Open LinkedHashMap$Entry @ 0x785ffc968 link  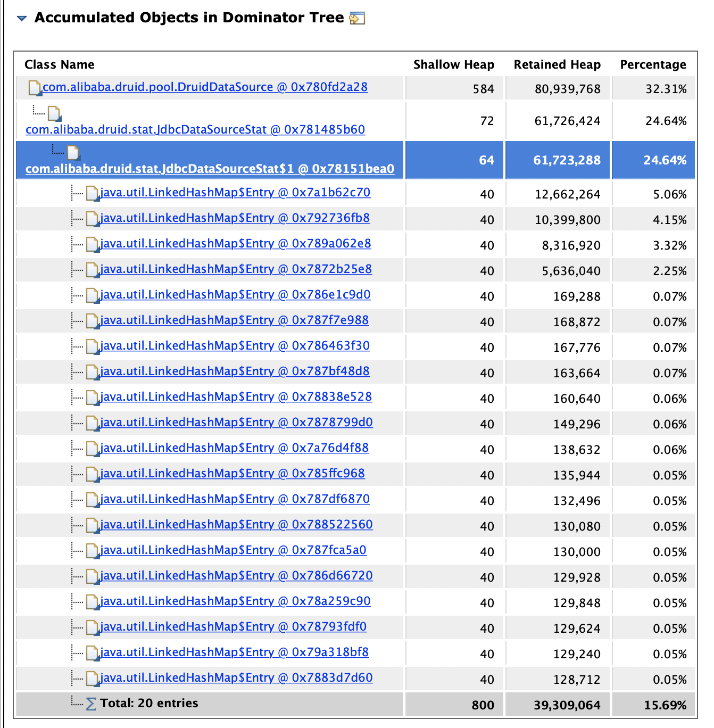233,473
